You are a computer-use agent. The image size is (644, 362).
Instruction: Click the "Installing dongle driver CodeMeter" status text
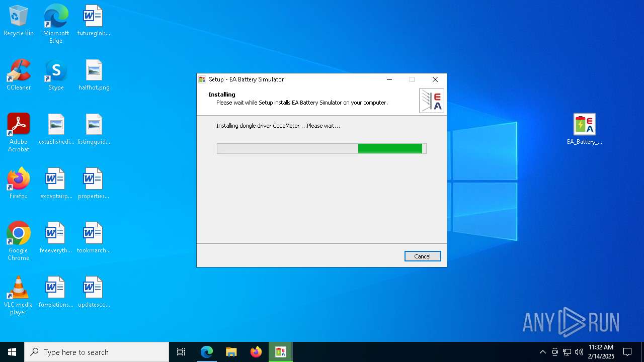278,126
